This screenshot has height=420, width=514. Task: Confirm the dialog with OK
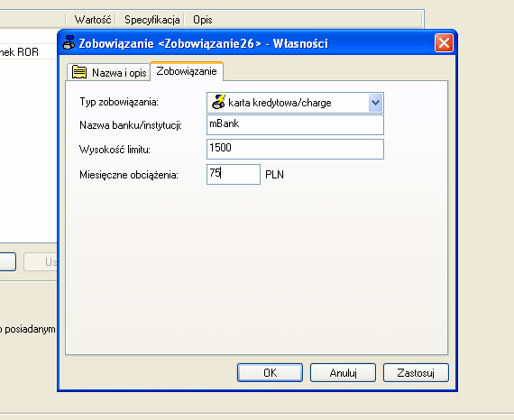tap(270, 372)
